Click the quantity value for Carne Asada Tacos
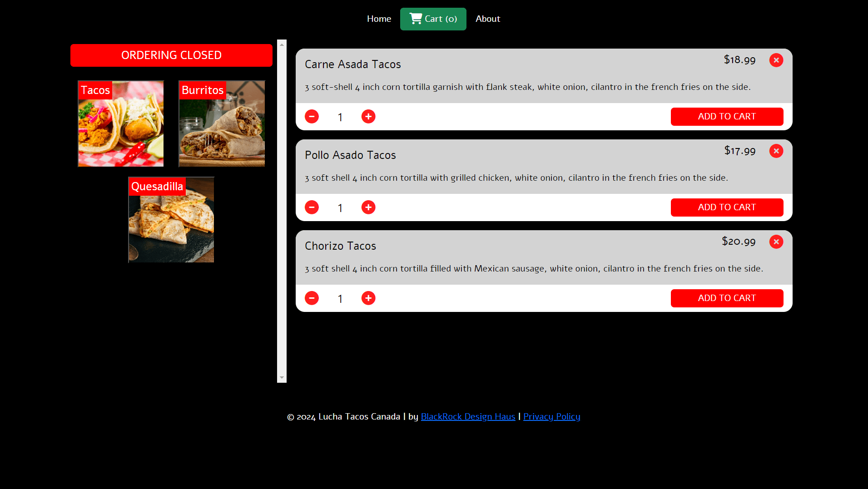 click(x=340, y=117)
